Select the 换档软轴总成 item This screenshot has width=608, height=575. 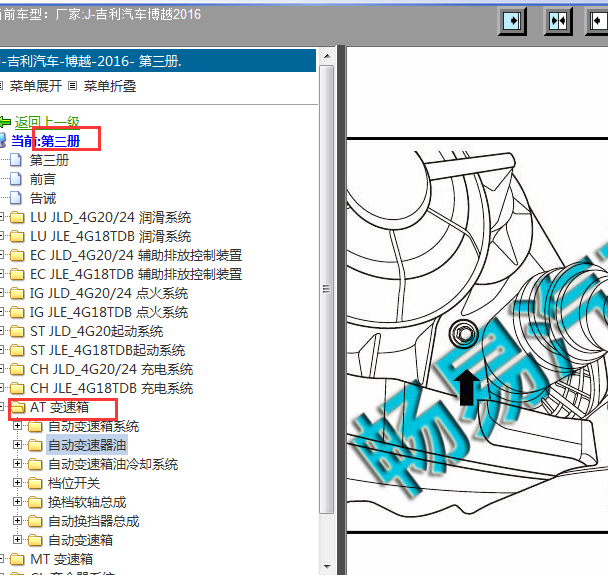click(87, 502)
